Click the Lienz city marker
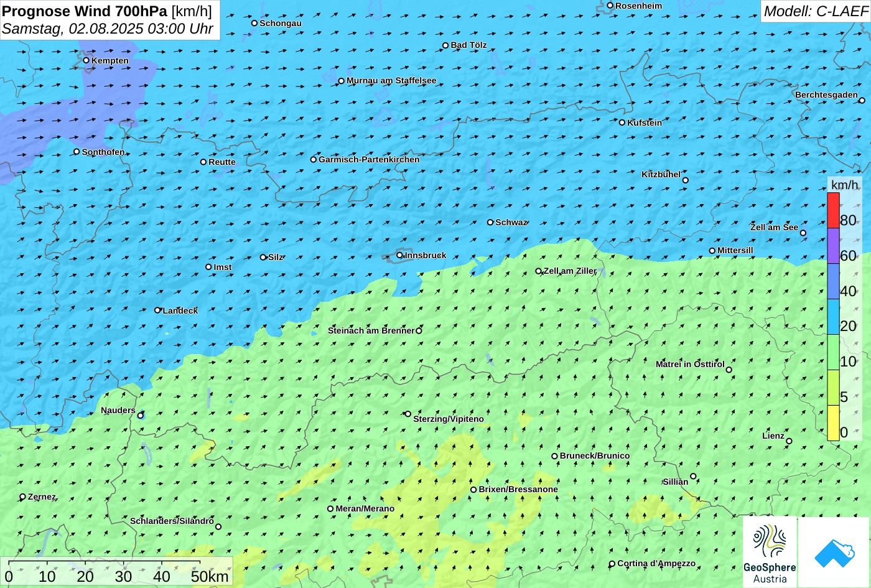871x588 pixels. coord(789,441)
